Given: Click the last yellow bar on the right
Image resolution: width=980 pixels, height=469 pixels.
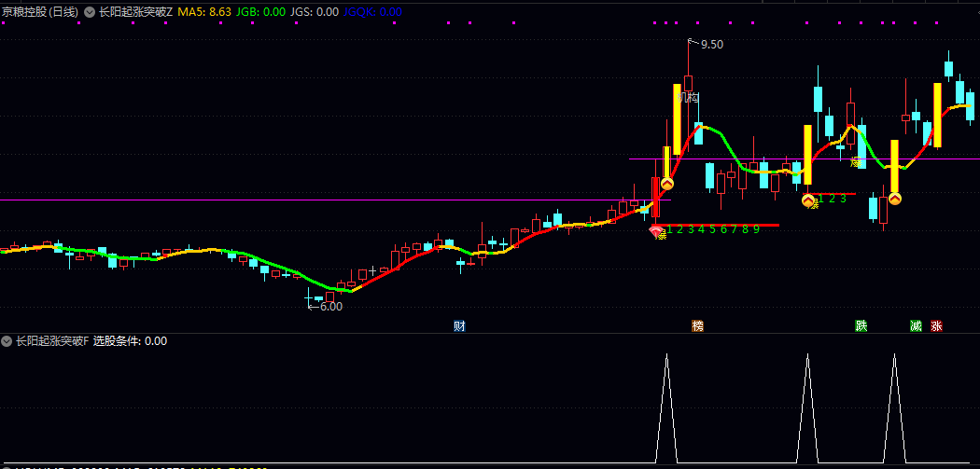Looking at the screenshot, I should pos(937,115).
